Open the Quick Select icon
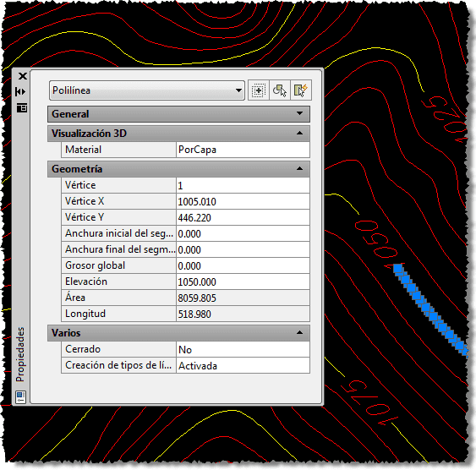 pyautogui.click(x=301, y=90)
